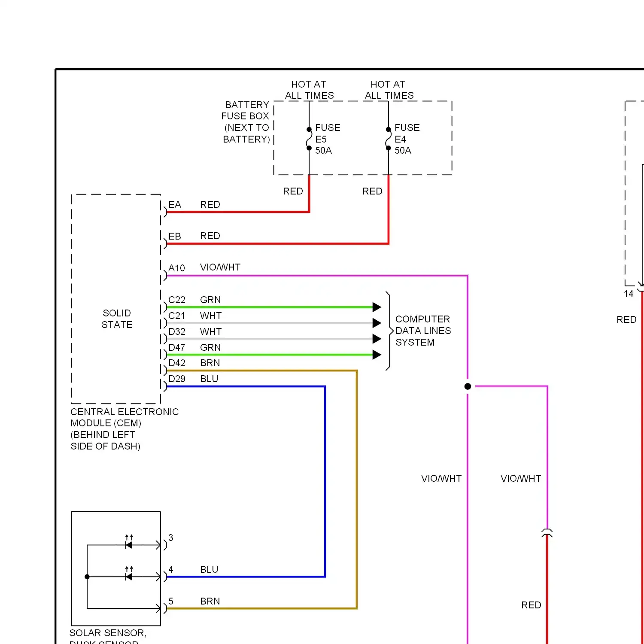
Task: Select the CENTRAL ELECTRONIC MODULE (CEM) caption
Action: 125,429
